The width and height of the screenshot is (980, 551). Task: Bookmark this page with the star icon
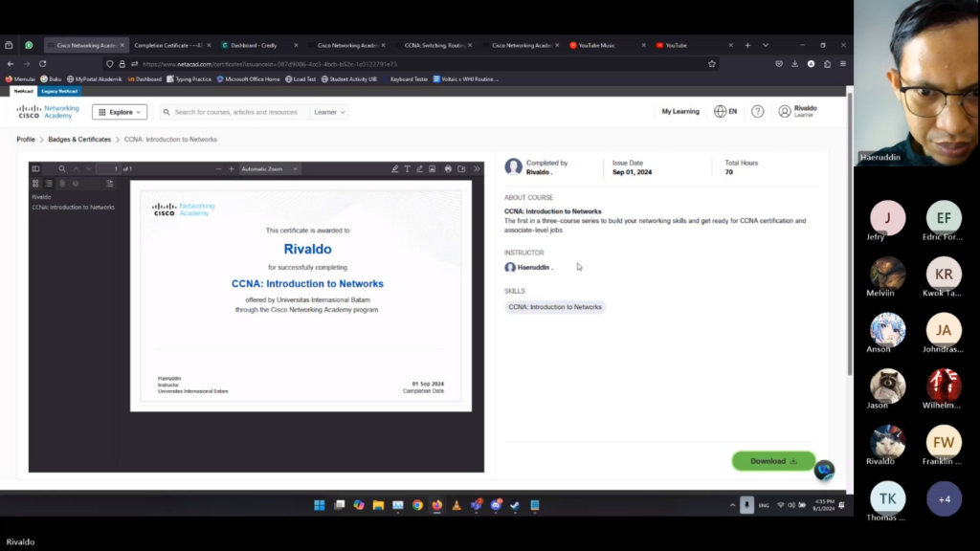pyautogui.click(x=711, y=64)
